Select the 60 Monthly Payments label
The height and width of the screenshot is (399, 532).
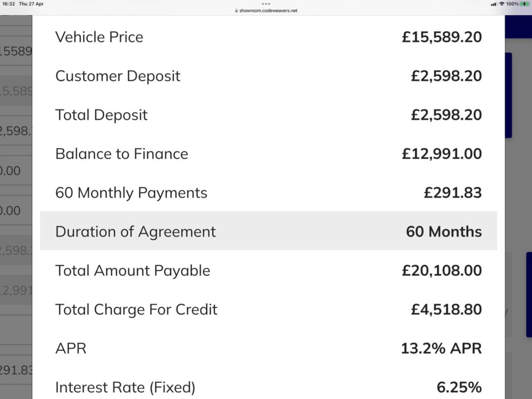coord(131,193)
